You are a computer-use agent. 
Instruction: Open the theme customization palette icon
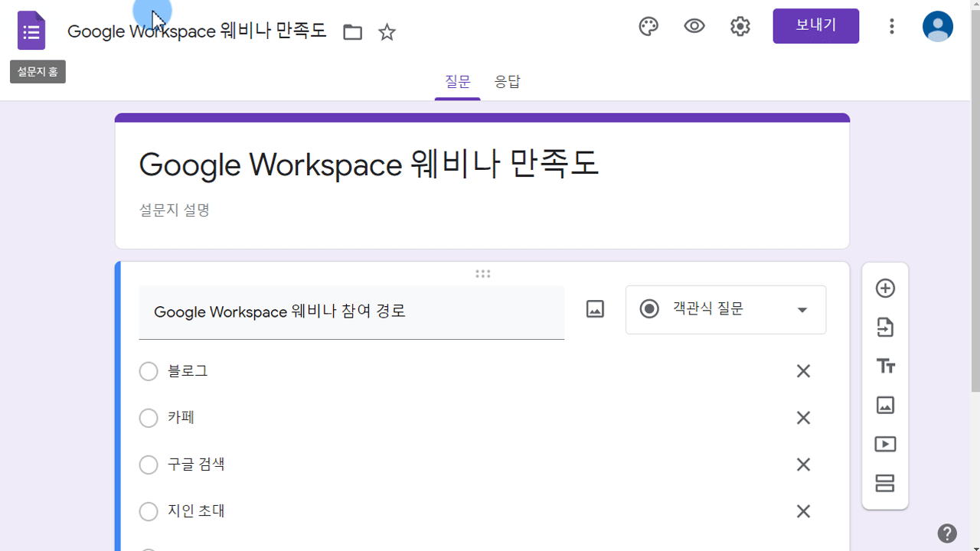tap(648, 27)
